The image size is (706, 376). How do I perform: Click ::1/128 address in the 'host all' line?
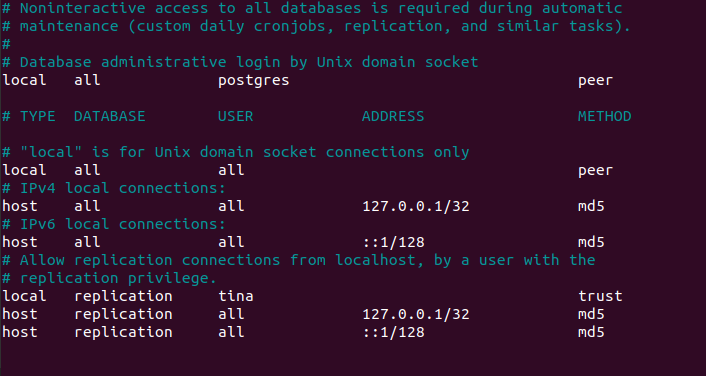[x=393, y=242]
